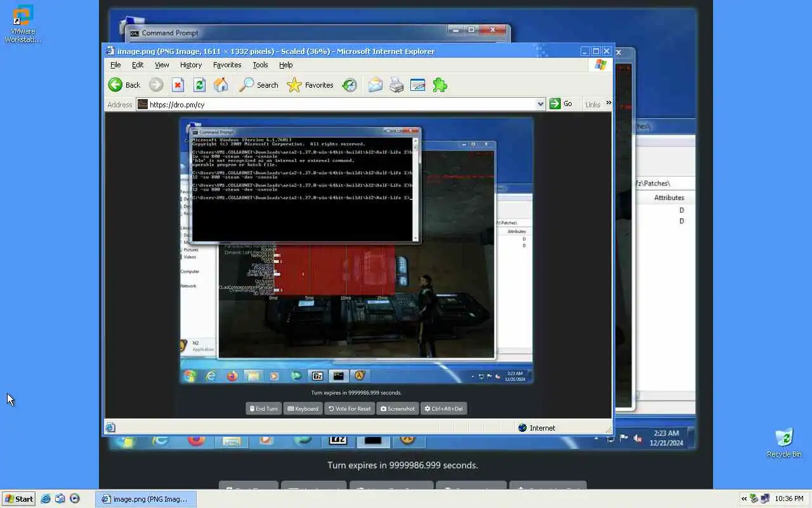The width and height of the screenshot is (812, 508).
Task: Maximize the Internet Explorer window
Action: 596,51
